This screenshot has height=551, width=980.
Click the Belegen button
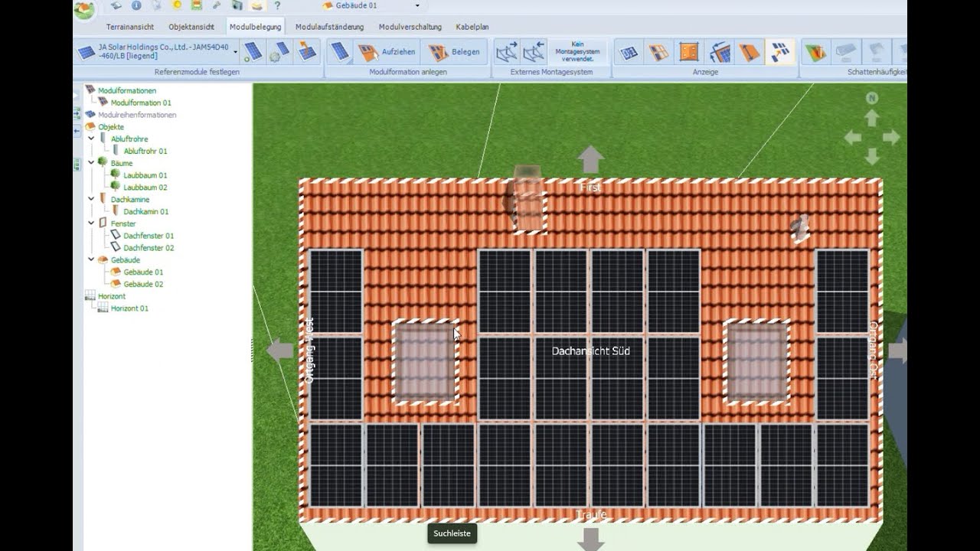pos(455,52)
